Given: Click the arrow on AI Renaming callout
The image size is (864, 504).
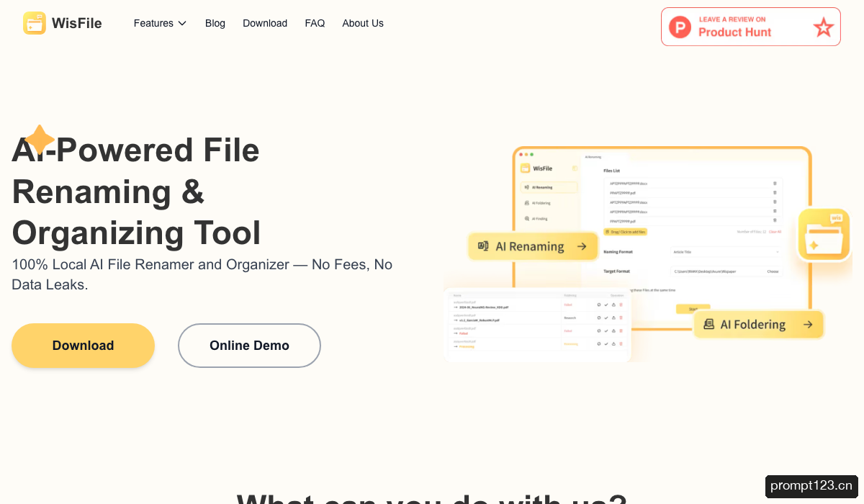Looking at the screenshot, I should (x=582, y=246).
